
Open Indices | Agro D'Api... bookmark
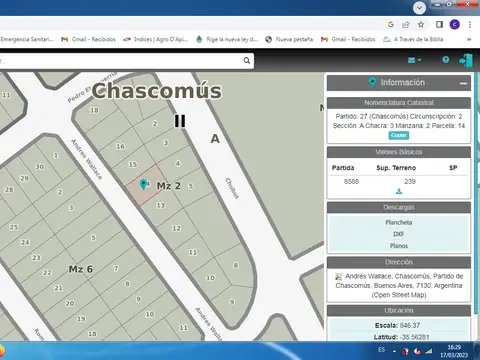click(156, 39)
